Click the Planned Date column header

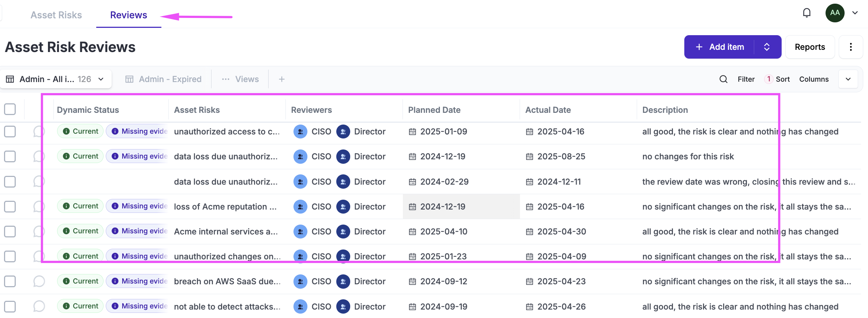[434, 110]
